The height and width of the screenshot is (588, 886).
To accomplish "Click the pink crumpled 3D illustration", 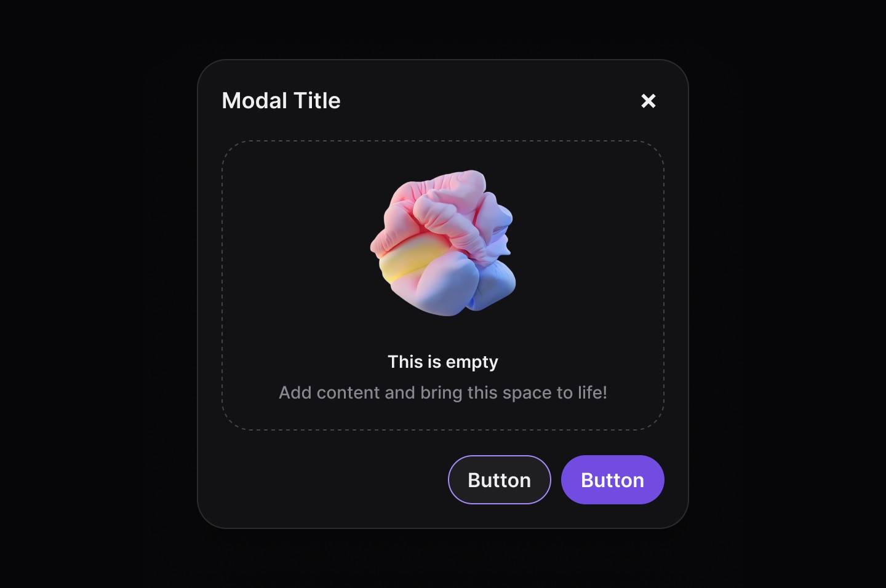I will [x=443, y=243].
